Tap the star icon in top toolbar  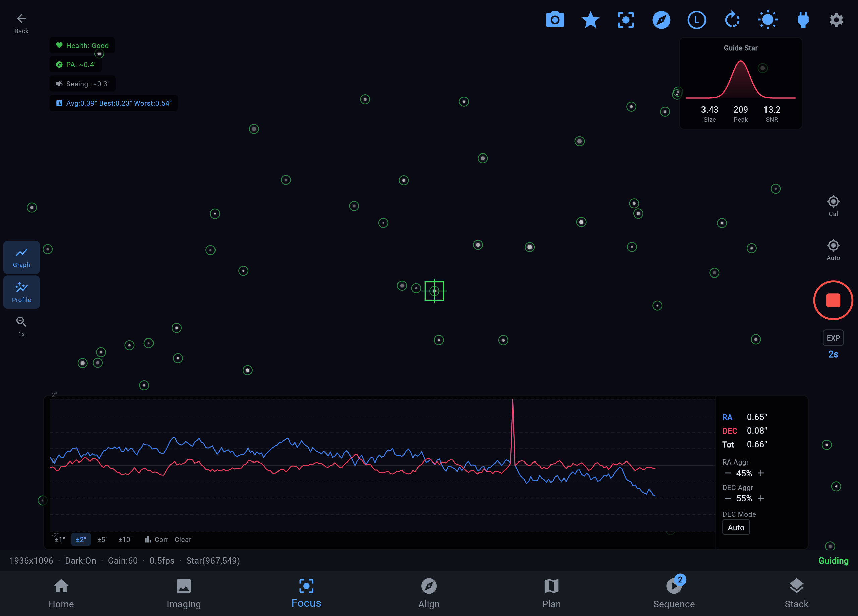(x=590, y=20)
